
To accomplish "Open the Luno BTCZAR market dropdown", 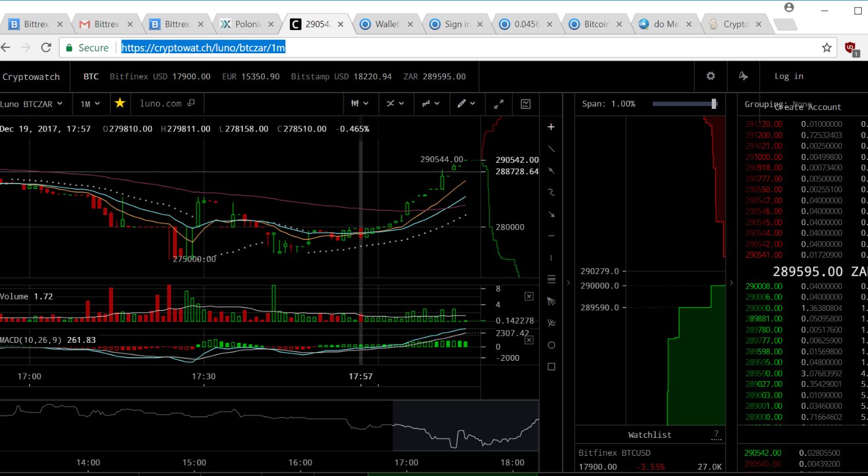I will point(31,104).
